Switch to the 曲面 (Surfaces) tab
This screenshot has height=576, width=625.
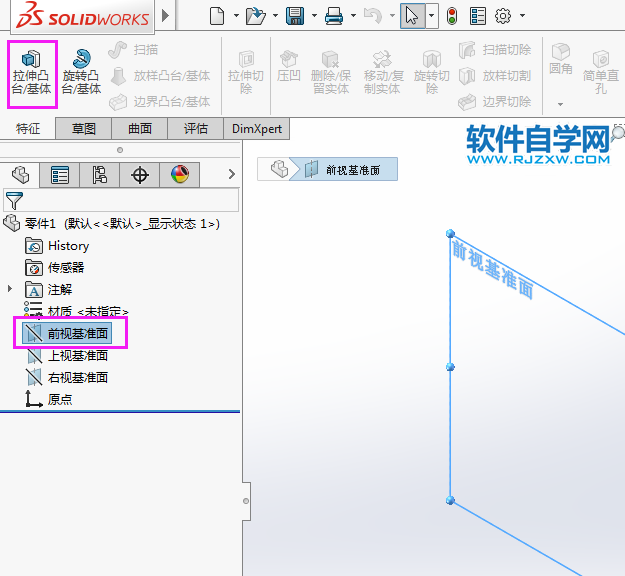(x=140, y=129)
